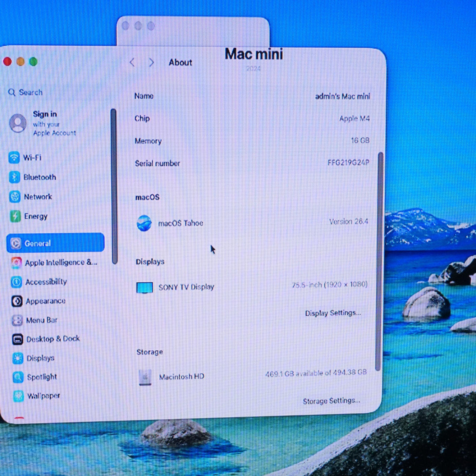This screenshot has width=476, height=476.
Task: Click the "macOS" section heading
Action: [147, 197]
